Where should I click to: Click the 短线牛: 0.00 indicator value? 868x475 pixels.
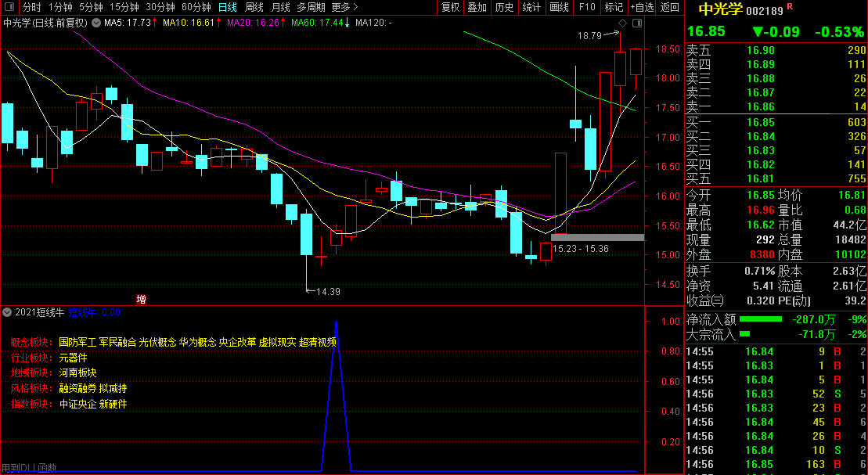point(94,312)
